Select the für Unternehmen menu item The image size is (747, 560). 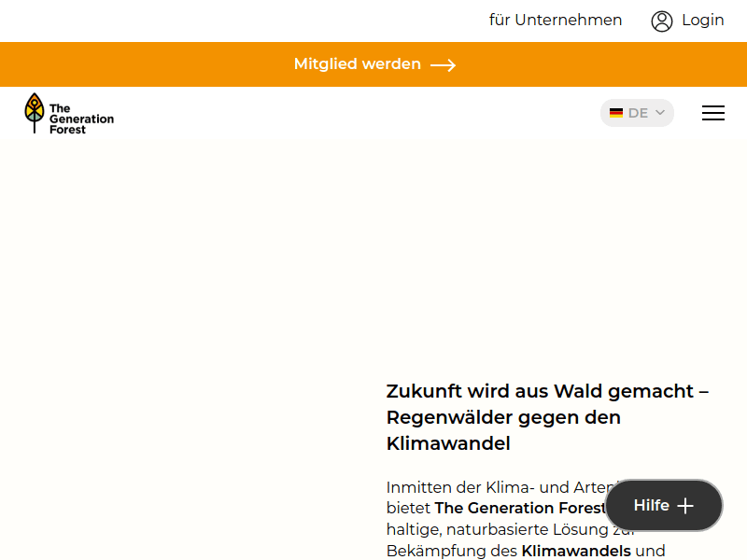[x=556, y=20]
